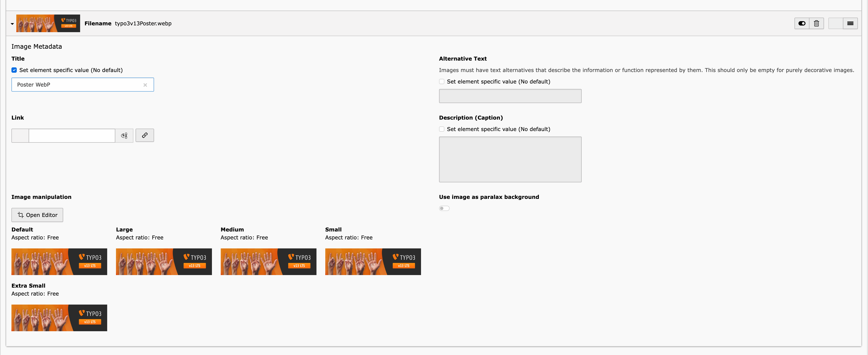Expand the Link type selector dropdown
The width and height of the screenshot is (868, 355).
20,135
